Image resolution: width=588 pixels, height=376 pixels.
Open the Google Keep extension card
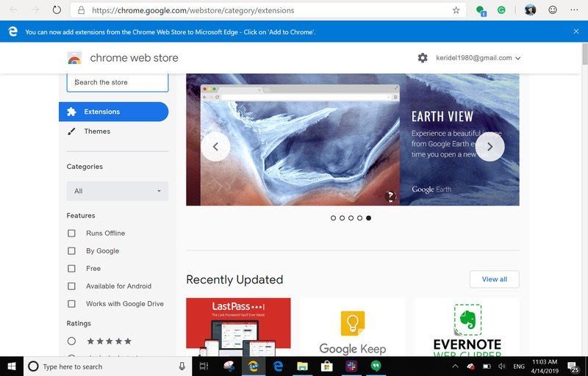pos(353,327)
